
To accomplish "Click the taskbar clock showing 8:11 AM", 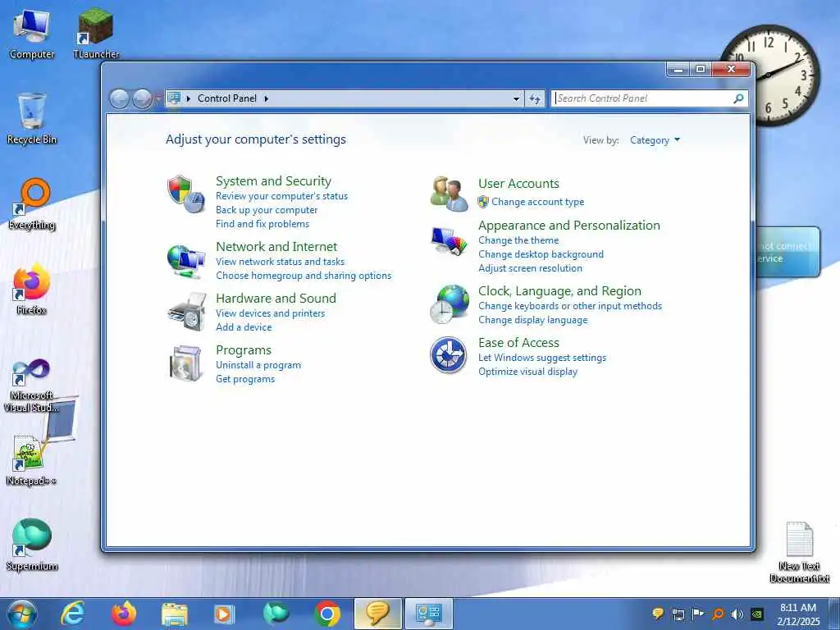I will [x=798, y=614].
